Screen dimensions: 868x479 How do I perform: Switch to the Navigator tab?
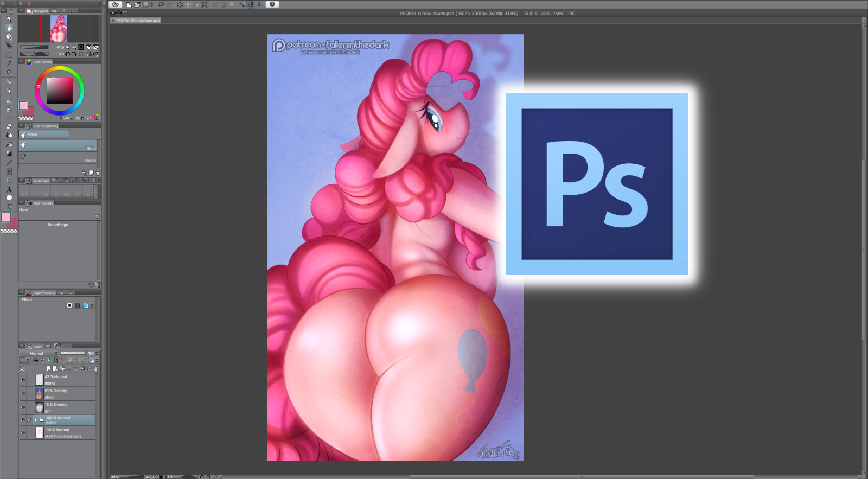tap(37, 11)
